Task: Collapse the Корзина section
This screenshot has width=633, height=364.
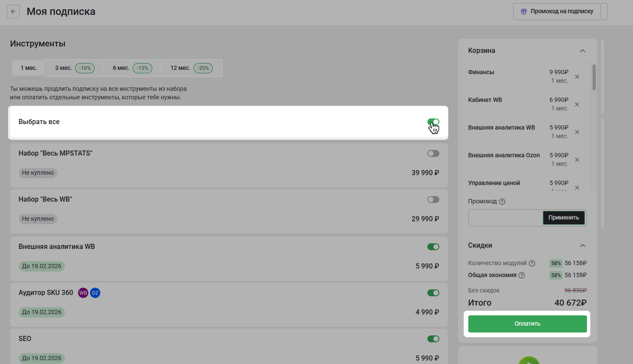Action: pos(582,51)
